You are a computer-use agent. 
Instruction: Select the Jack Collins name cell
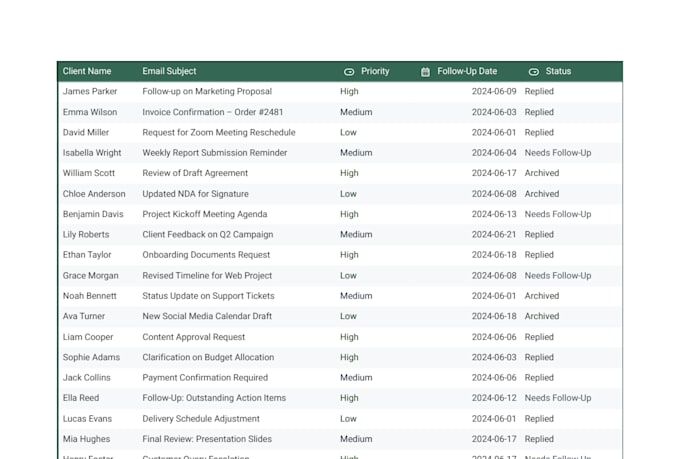pos(86,378)
